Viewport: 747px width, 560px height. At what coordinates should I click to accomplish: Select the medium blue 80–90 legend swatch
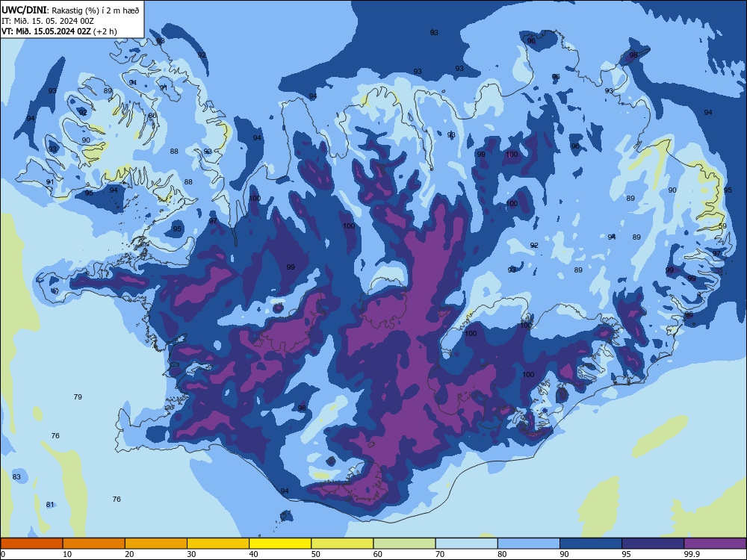pos(529,544)
